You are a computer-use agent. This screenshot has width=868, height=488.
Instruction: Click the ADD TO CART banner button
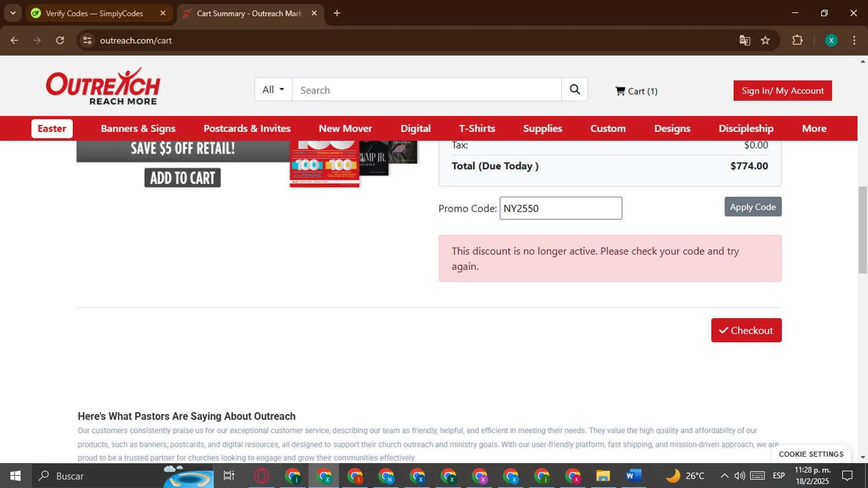183,178
